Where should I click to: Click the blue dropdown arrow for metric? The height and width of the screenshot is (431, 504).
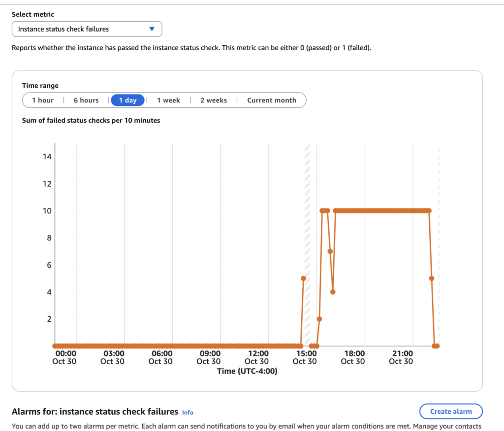tap(152, 29)
